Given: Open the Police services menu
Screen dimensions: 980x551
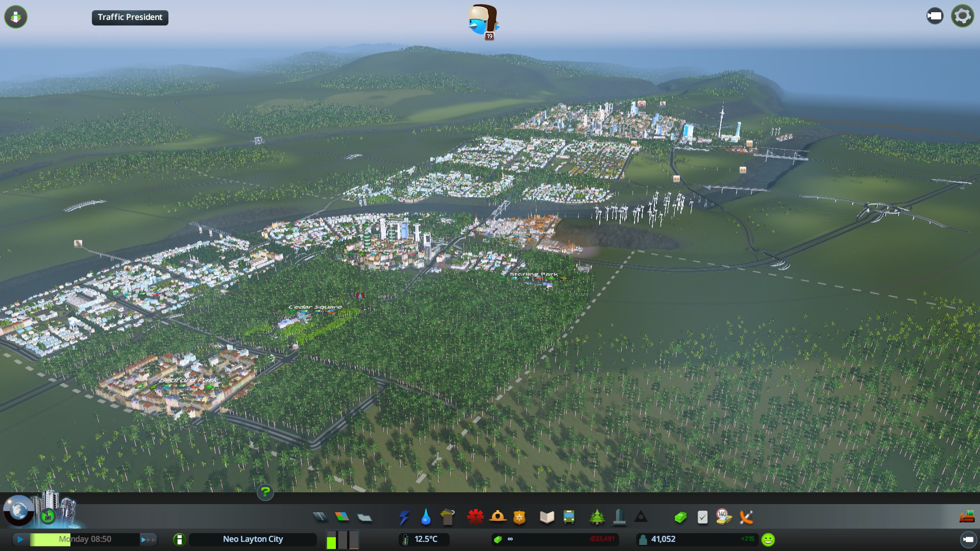Looking at the screenshot, I should click(x=519, y=517).
